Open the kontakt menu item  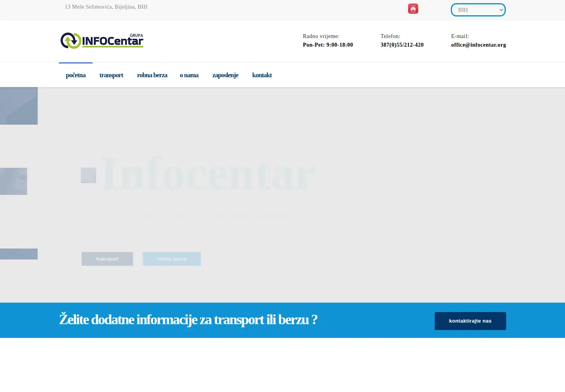262,75
